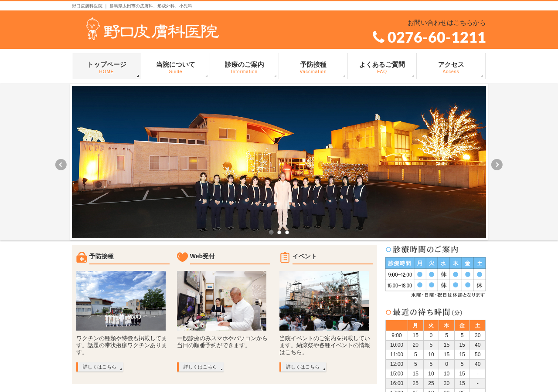Screen dimensions: 558x392
Task: Open the 予防接種 building photo
Action: [121, 301]
